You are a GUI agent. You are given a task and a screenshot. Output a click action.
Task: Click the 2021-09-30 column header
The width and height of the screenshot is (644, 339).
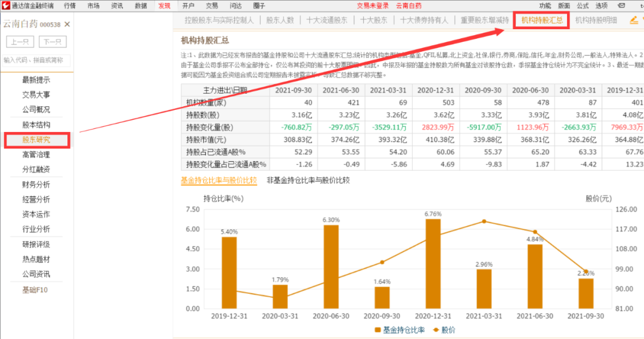click(x=293, y=90)
